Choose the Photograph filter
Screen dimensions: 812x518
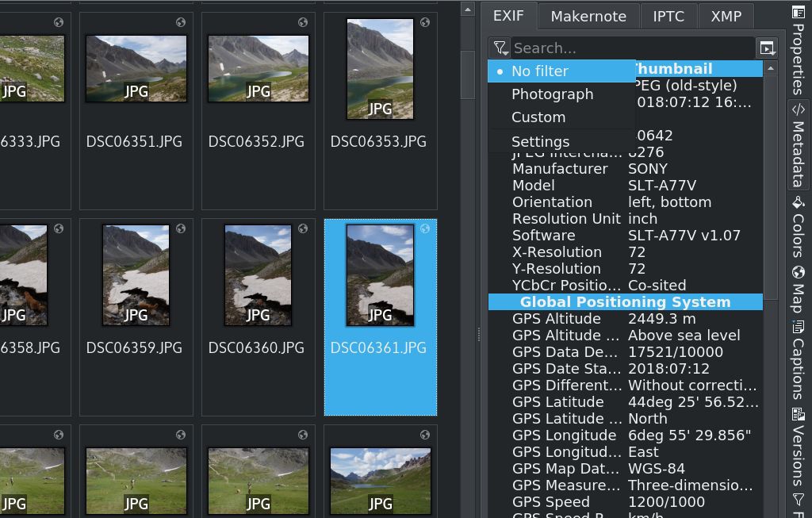(561, 94)
